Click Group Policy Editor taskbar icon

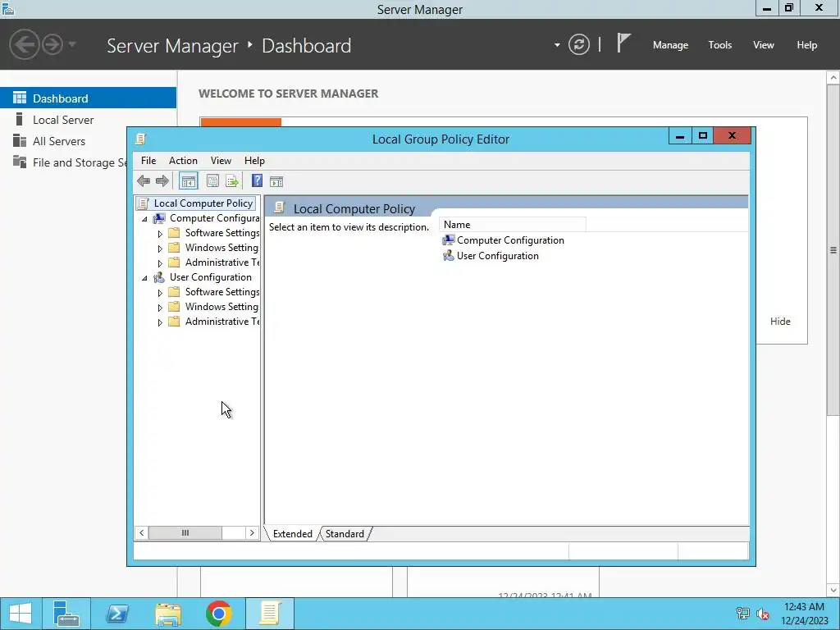270,614
